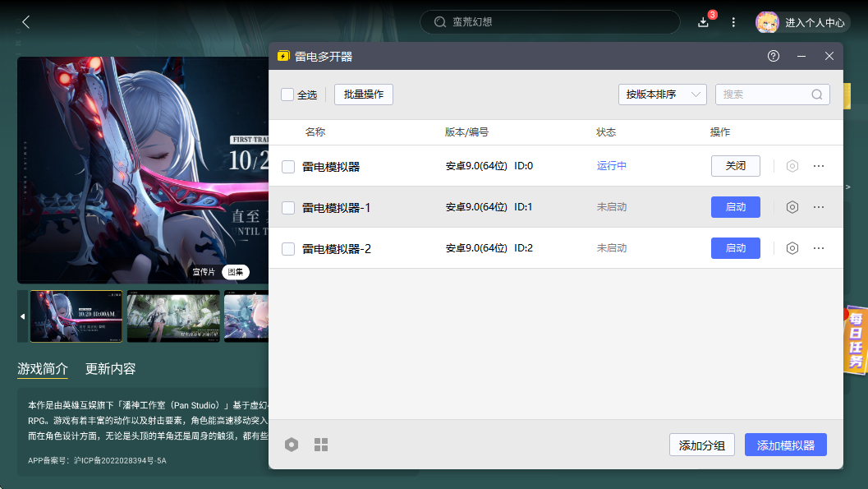
Task: Select the 宣传片 media toggle
Action: [204, 272]
